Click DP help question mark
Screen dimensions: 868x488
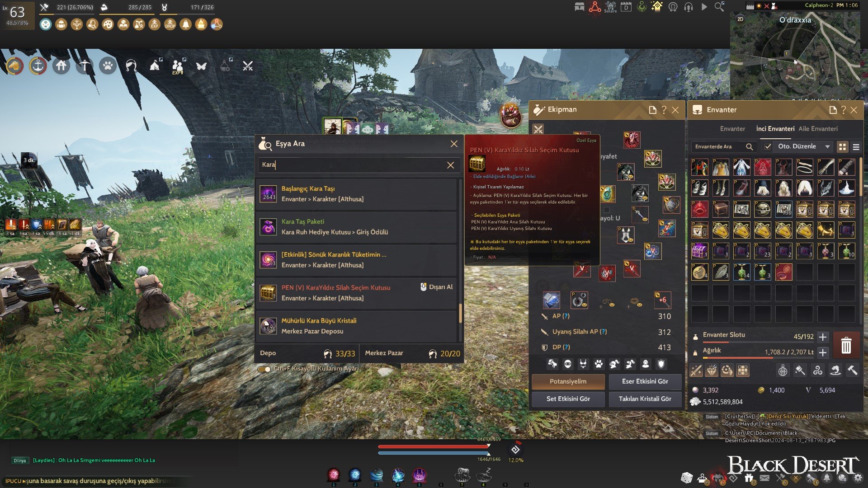(566, 347)
